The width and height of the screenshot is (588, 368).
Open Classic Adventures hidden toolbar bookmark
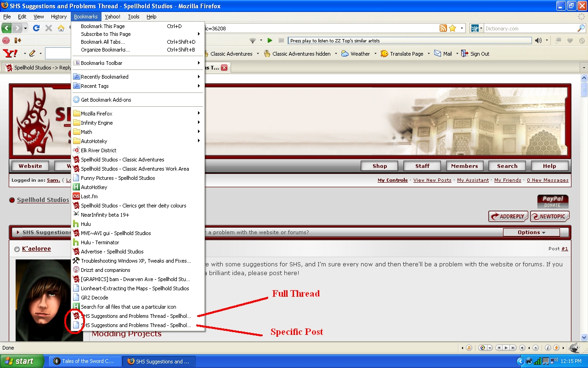pos(297,54)
